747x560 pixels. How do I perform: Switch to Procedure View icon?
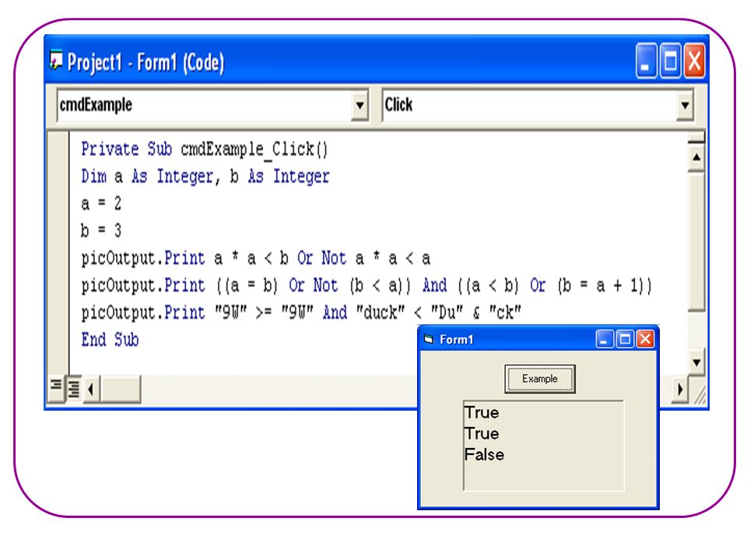pyautogui.click(x=56, y=389)
